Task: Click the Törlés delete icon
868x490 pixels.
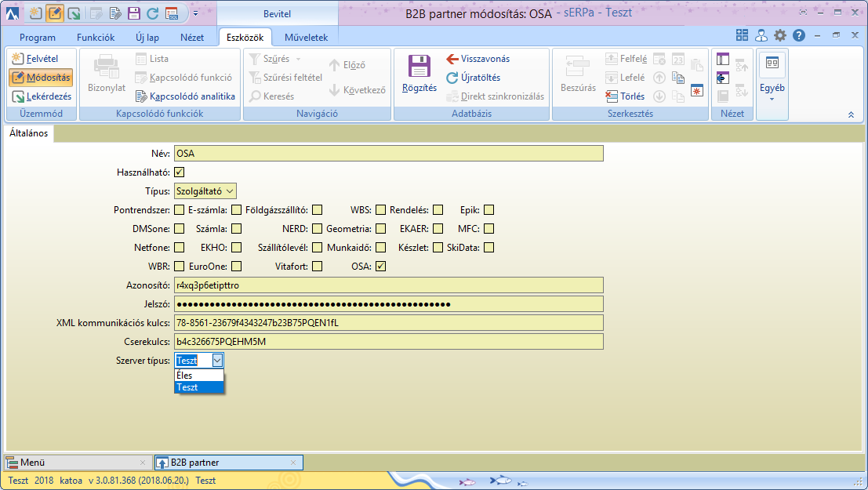Action: 611,96
